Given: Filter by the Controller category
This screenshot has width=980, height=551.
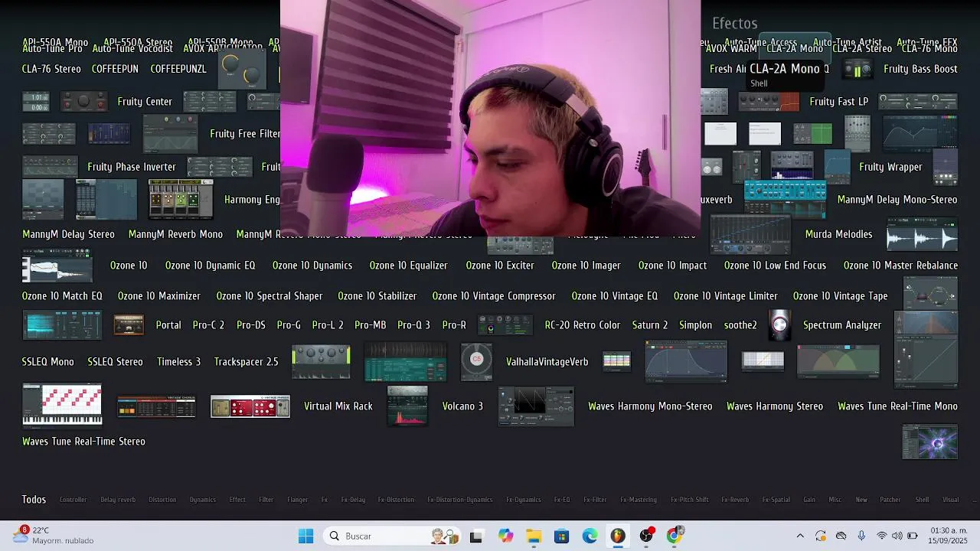Looking at the screenshot, I should tap(73, 500).
